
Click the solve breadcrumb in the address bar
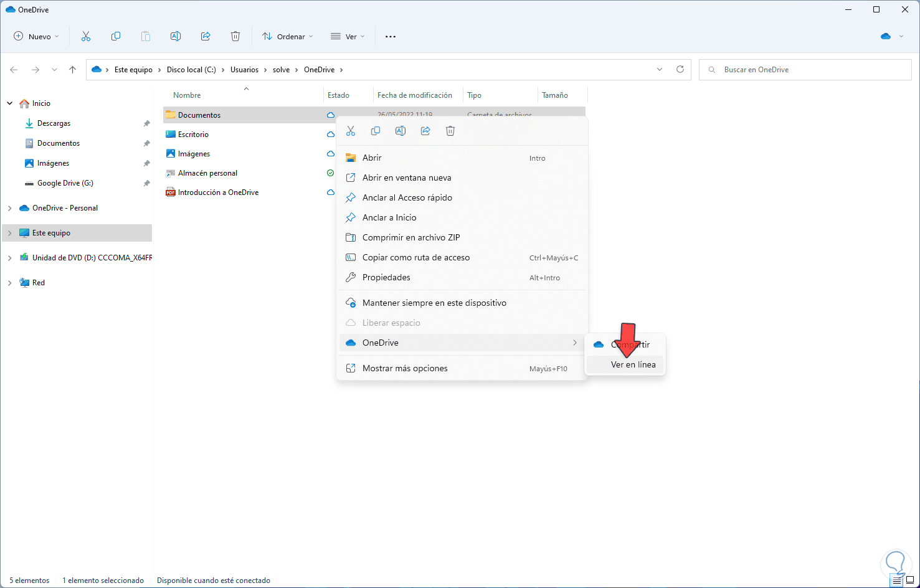pos(281,70)
